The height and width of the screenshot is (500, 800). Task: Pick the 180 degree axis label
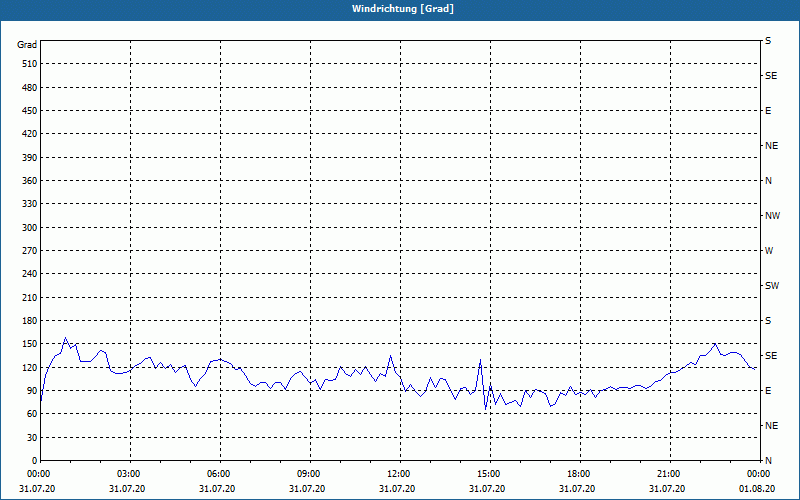coord(30,321)
